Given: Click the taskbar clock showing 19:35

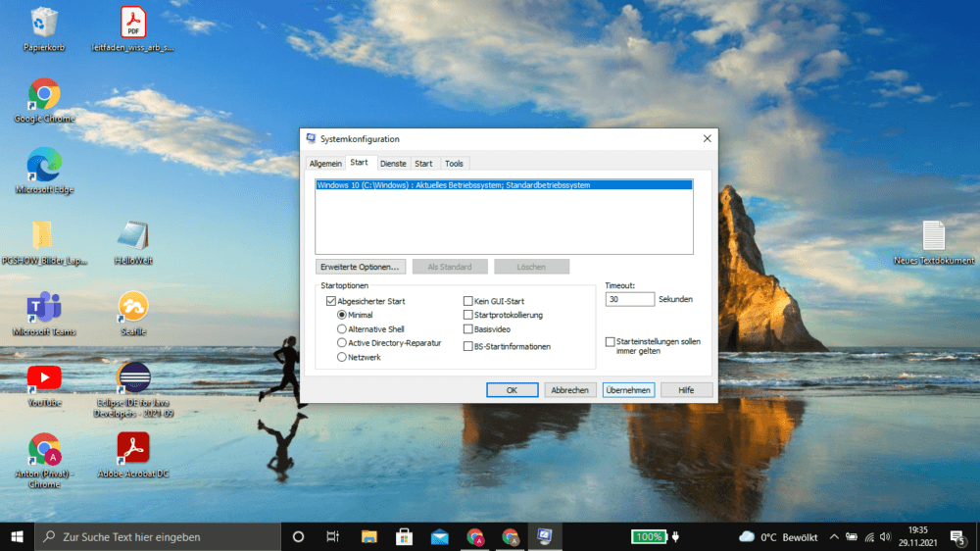Looking at the screenshot, I should pos(917,536).
